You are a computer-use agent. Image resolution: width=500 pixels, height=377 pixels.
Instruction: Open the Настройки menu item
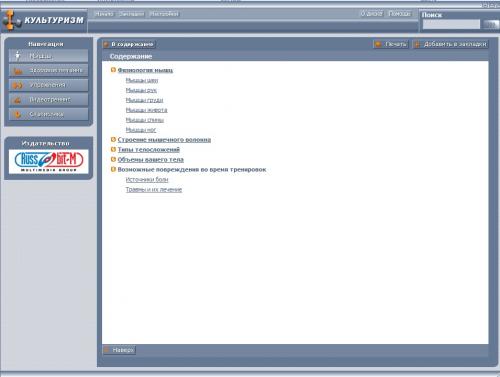pos(164,14)
